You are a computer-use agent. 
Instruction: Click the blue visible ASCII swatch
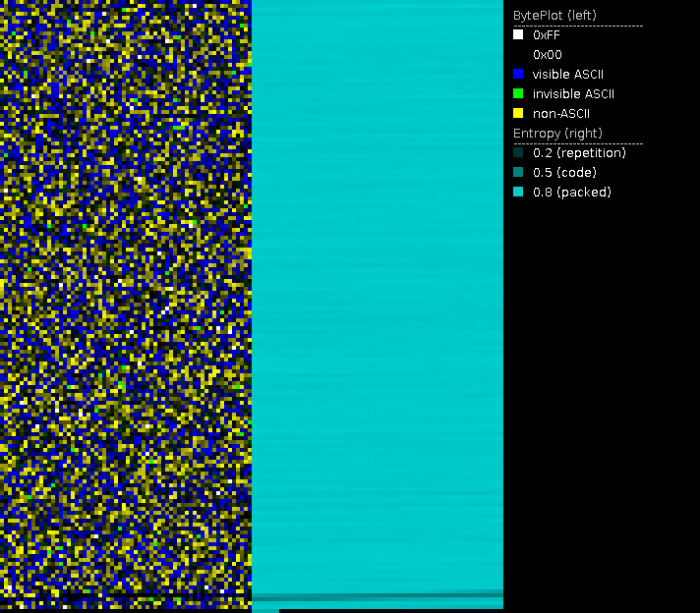point(518,75)
